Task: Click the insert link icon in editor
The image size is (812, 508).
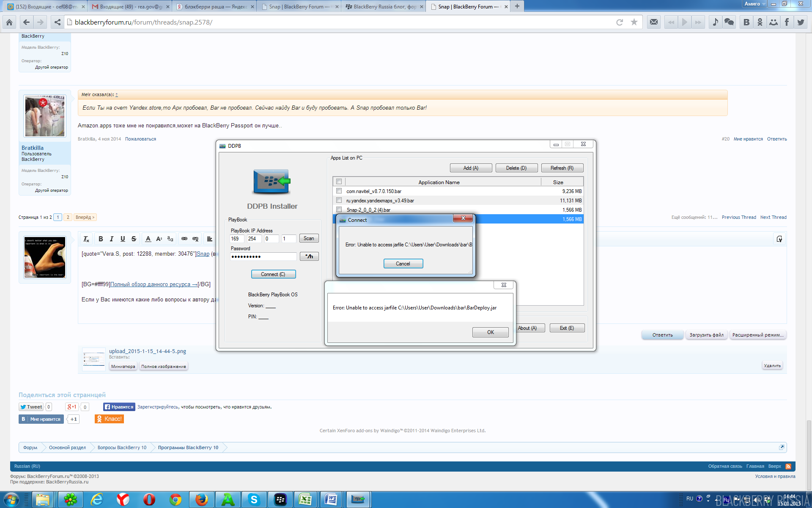Action: point(184,239)
